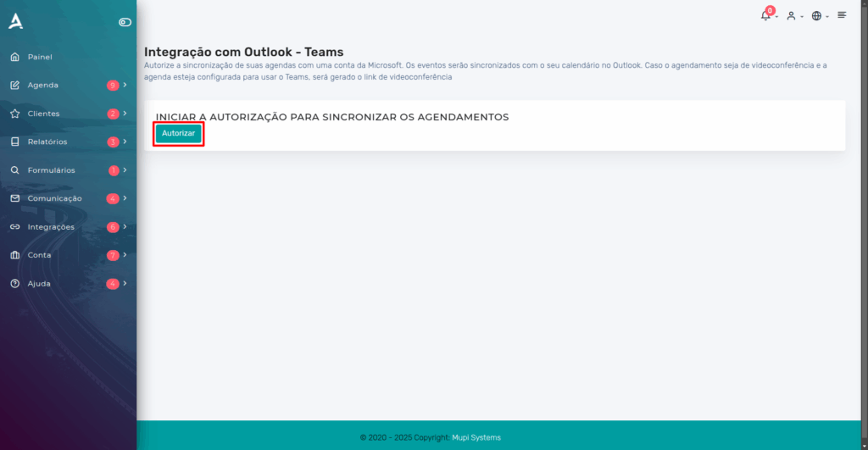Click the Agenda badge showing 9

[x=113, y=86]
